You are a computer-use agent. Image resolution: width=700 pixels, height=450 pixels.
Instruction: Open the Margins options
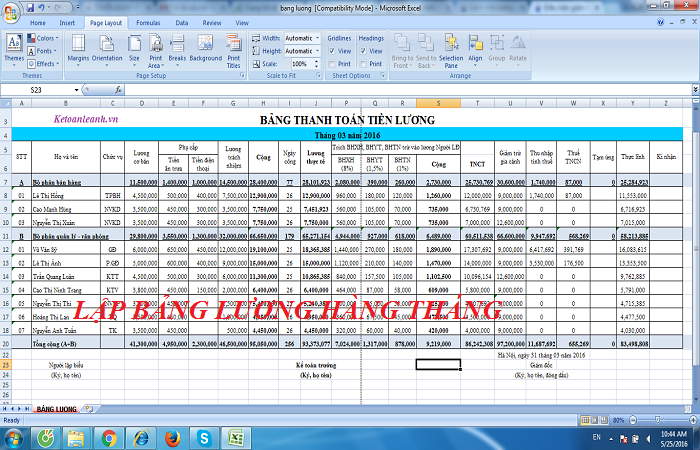[x=78, y=50]
